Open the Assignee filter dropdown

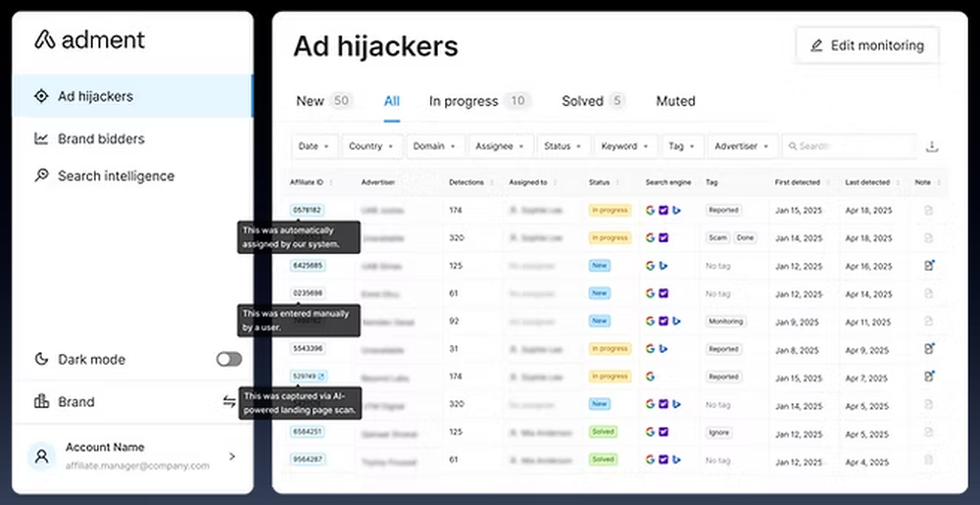point(501,146)
